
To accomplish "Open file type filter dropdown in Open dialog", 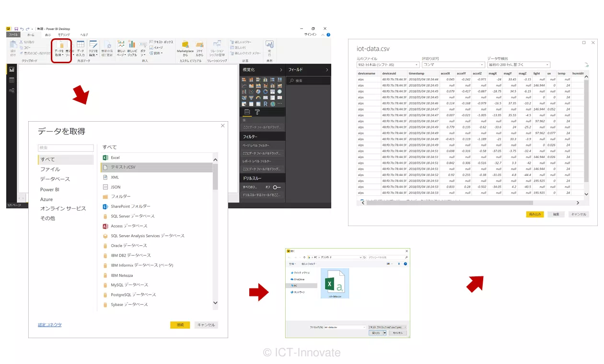I will tap(387, 327).
